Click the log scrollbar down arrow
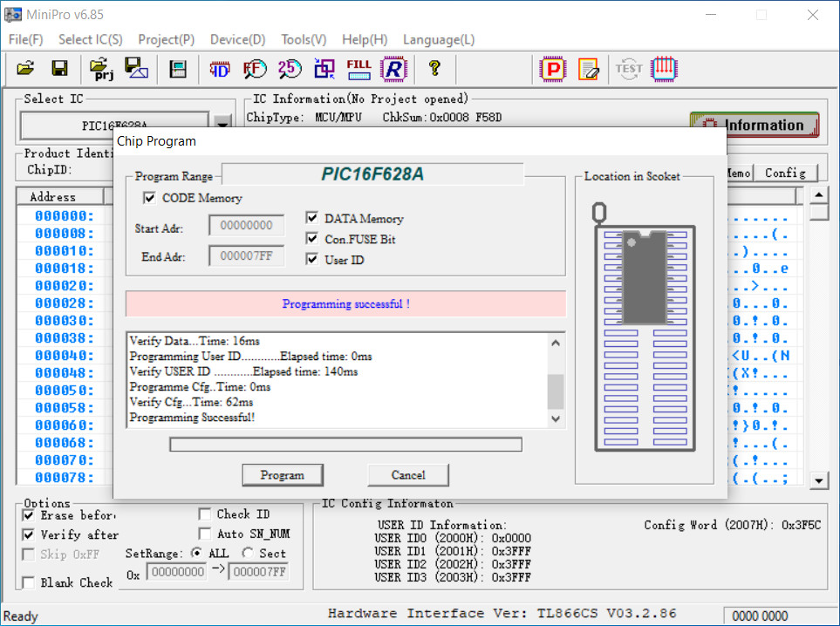 click(556, 418)
